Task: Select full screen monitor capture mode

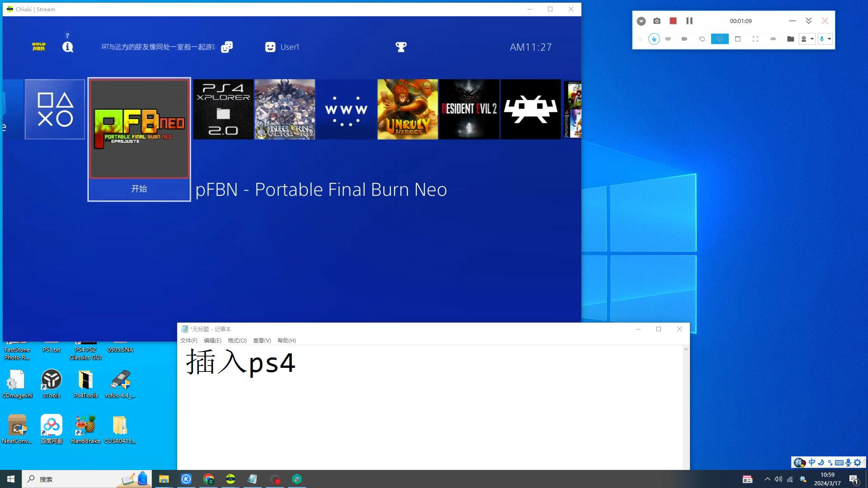Action: click(x=719, y=39)
